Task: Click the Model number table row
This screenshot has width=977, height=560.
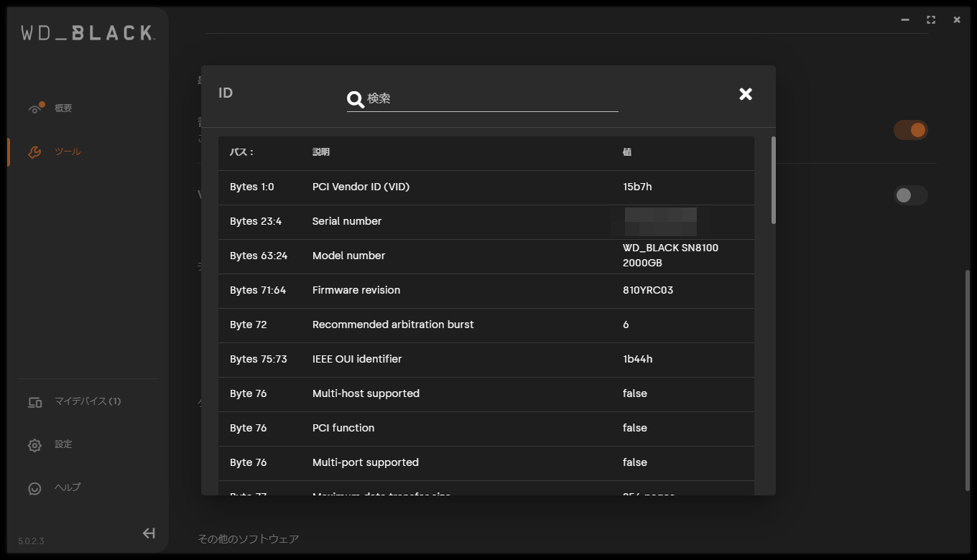Action: [486, 256]
